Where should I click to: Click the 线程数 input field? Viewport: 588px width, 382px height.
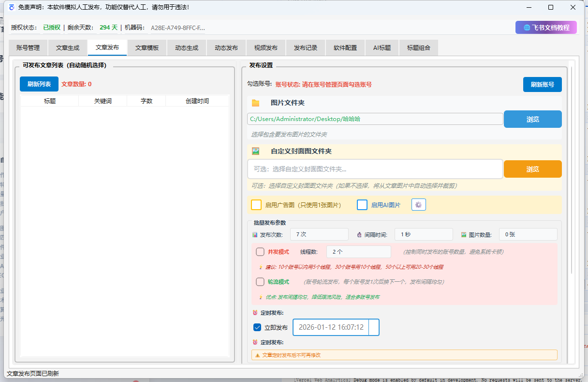click(358, 251)
